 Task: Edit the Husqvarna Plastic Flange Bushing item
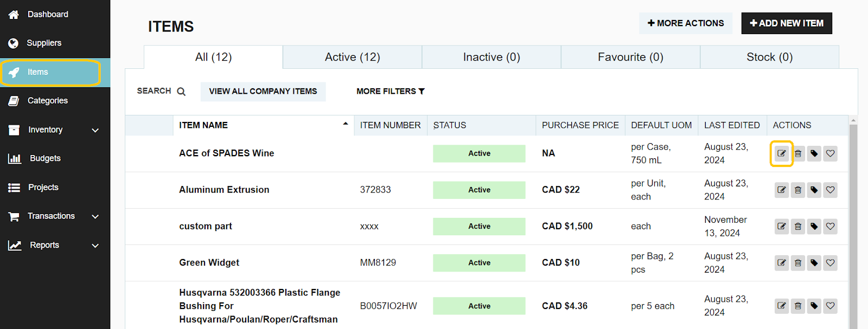pyautogui.click(x=781, y=306)
